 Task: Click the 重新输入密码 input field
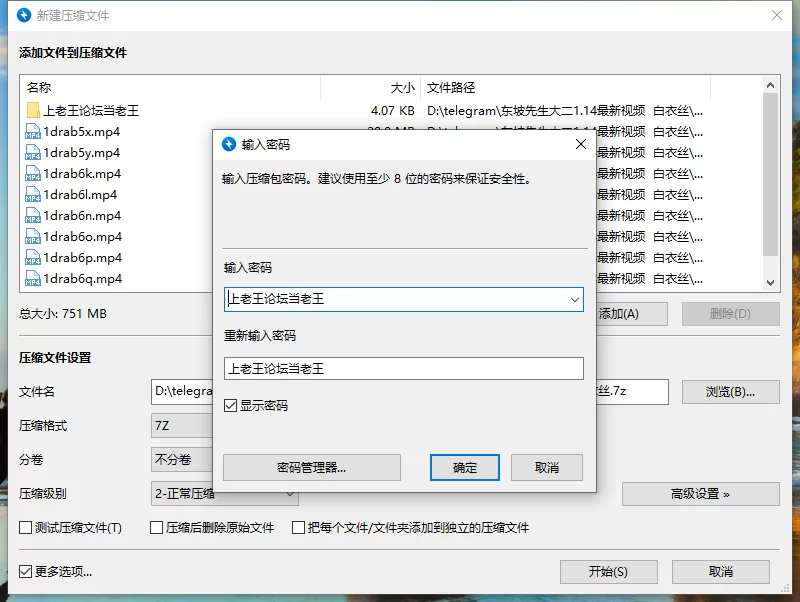[x=403, y=369]
